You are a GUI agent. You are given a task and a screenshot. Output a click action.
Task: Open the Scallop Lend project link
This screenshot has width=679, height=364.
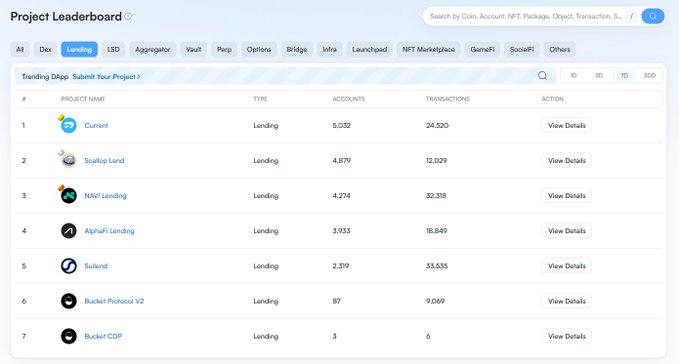[x=104, y=161]
